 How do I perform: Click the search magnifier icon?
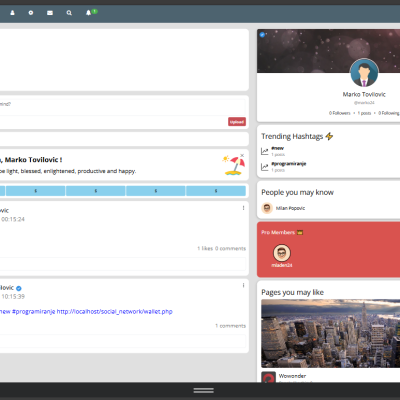pyautogui.click(x=69, y=13)
